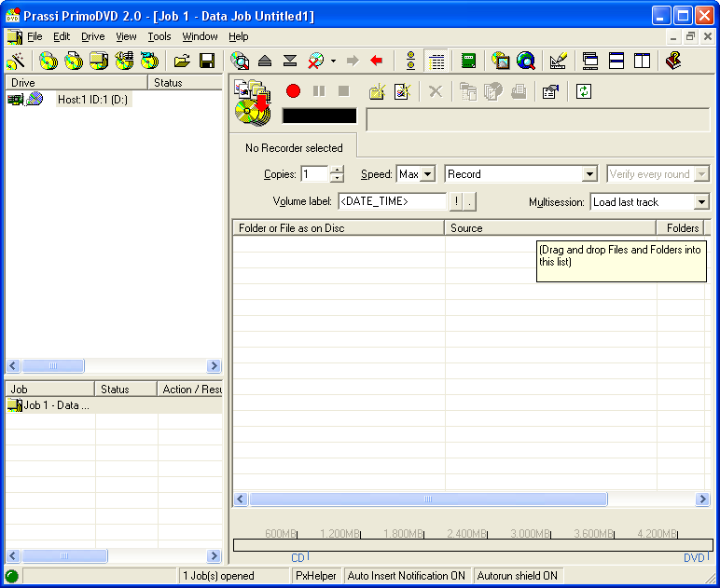Click the gray right arrow toolbar icon
The width and height of the screenshot is (720, 588).
pos(353,61)
